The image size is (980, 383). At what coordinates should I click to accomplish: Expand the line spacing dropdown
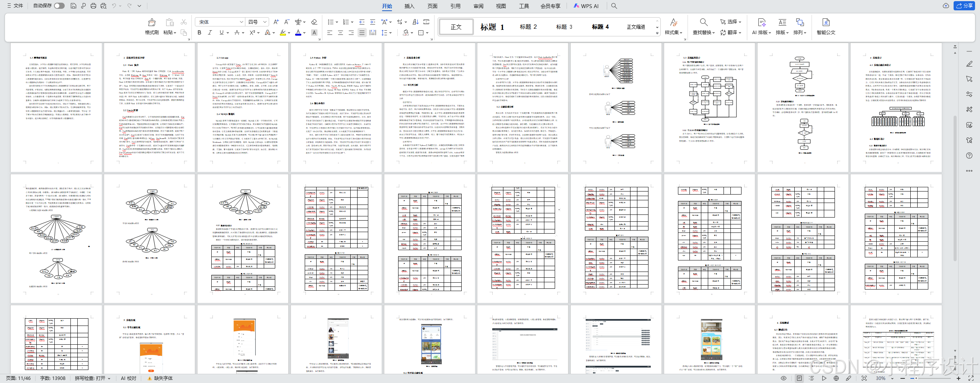[x=390, y=33]
